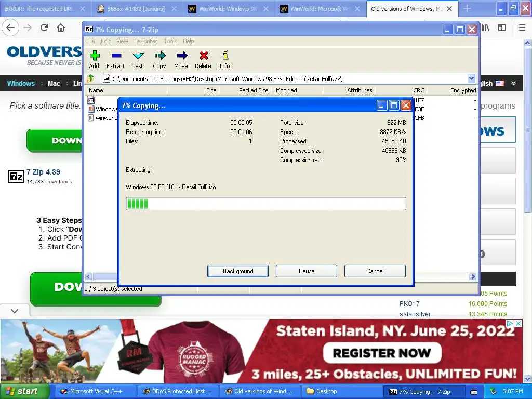Image resolution: width=532 pixels, height=399 pixels.
Task: Open the 7-Zip View menu
Action: pyautogui.click(x=122, y=41)
